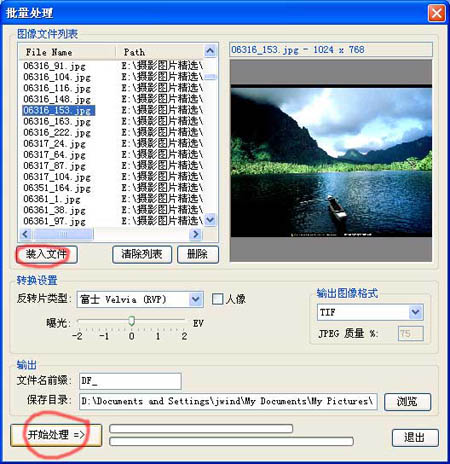Click the horizontal scroll left arrow

[x=25, y=234]
